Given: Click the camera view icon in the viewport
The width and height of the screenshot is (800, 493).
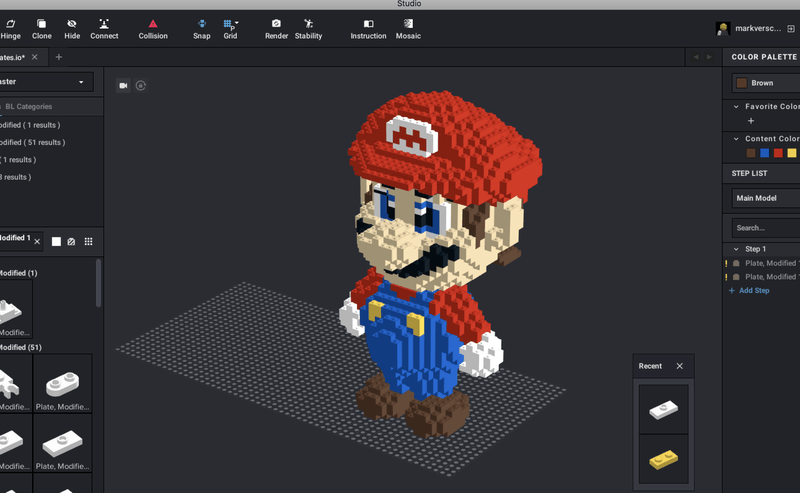Looking at the screenshot, I should (x=124, y=86).
